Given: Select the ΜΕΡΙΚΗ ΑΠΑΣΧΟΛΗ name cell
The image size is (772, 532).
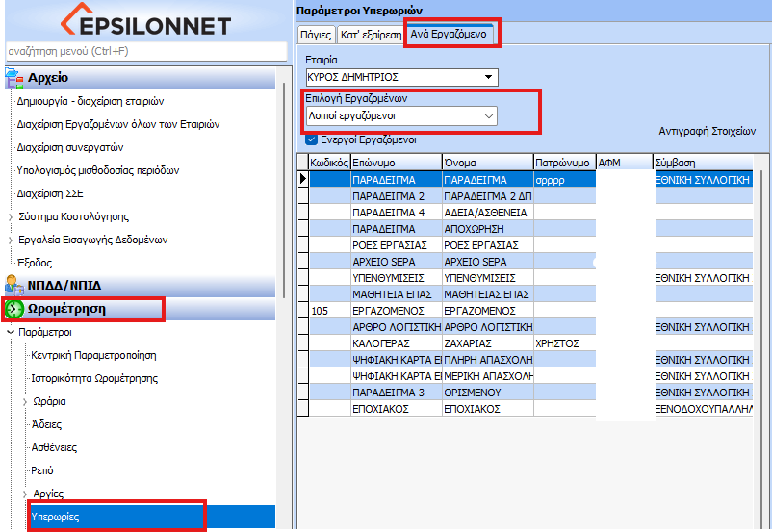Looking at the screenshot, I should pos(488,376).
